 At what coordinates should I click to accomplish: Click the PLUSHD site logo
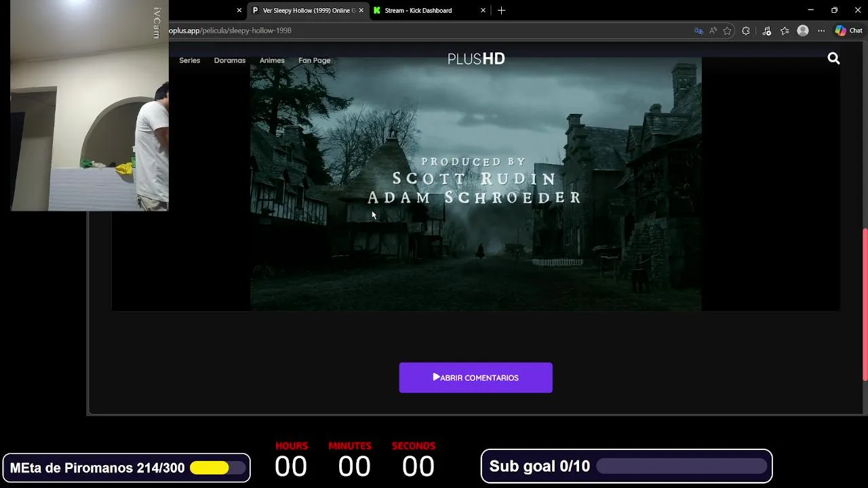pyautogui.click(x=476, y=59)
